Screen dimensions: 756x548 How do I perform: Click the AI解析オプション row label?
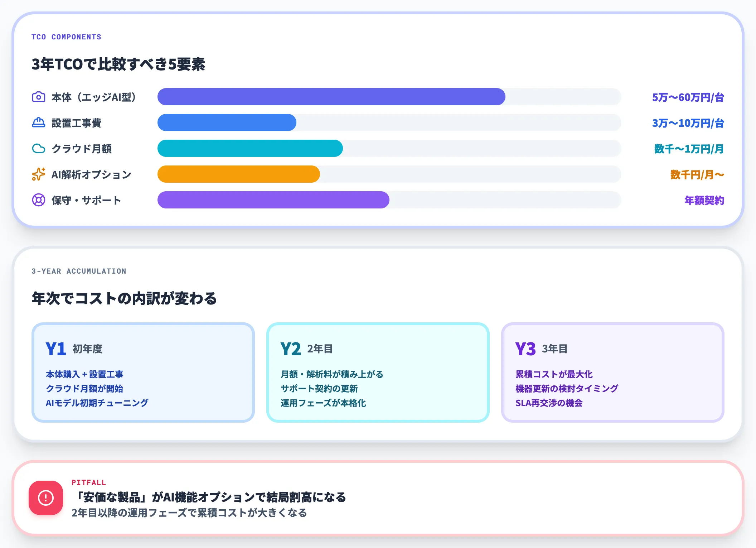point(92,174)
